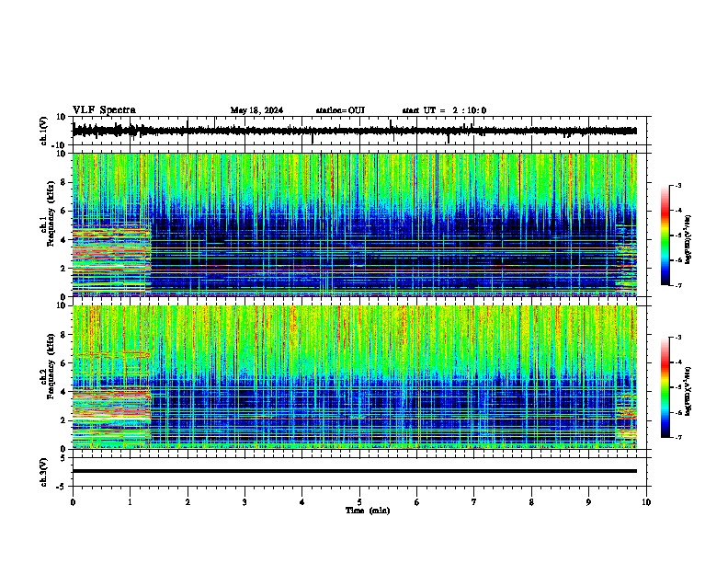Click the "10" minute tick on Time axis

point(646,502)
